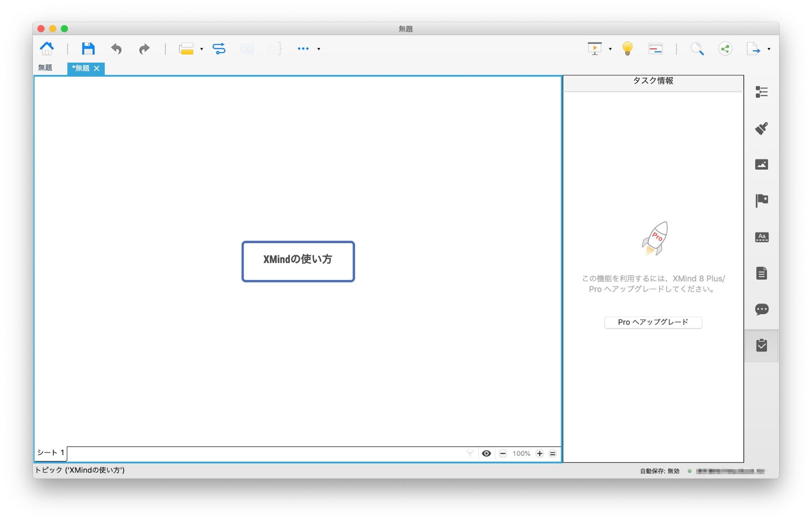Viewport: 812px width, 522px height.
Task: Open topic insert dropdown arrow
Action: point(201,49)
